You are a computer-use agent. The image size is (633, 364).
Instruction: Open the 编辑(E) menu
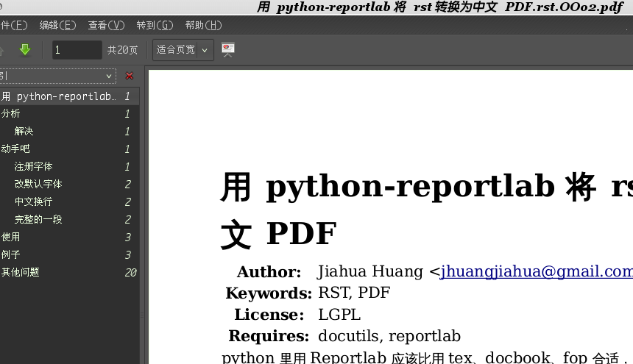pos(57,25)
